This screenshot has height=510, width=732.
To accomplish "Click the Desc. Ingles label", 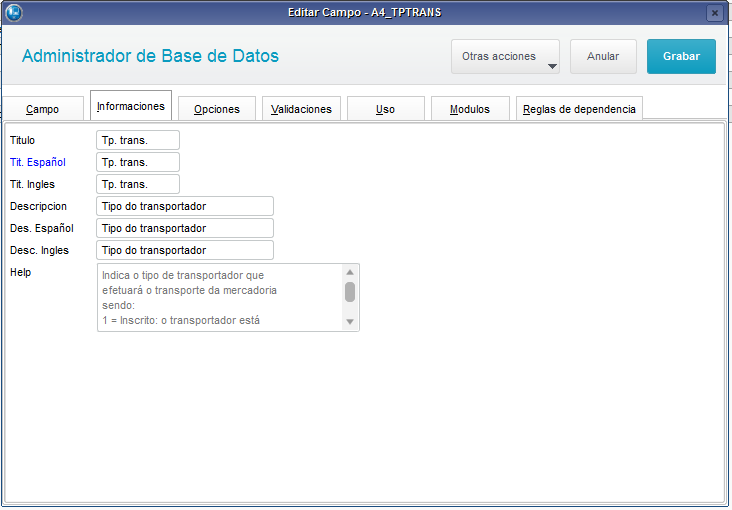I will (x=39, y=250).
